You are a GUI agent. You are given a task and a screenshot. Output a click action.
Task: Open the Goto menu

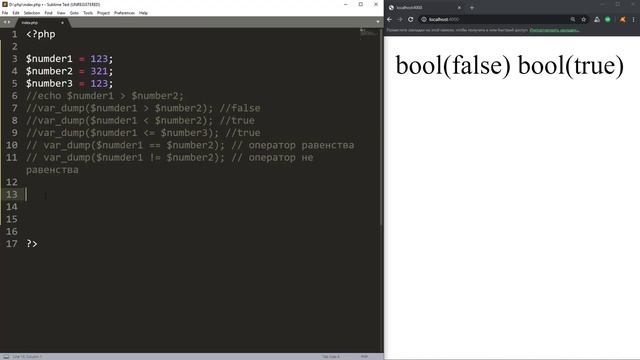74,13
